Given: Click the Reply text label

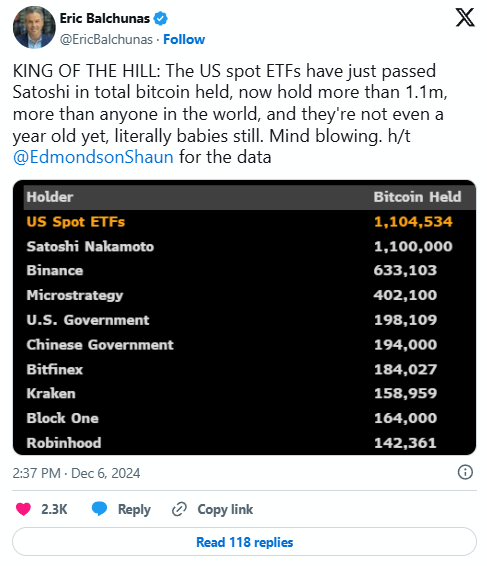Looking at the screenshot, I should point(134,509).
